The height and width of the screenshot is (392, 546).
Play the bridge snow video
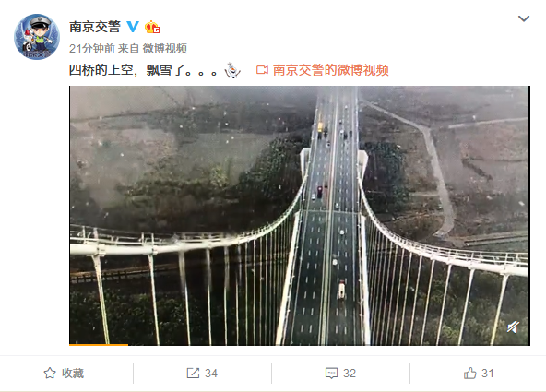tap(300, 216)
